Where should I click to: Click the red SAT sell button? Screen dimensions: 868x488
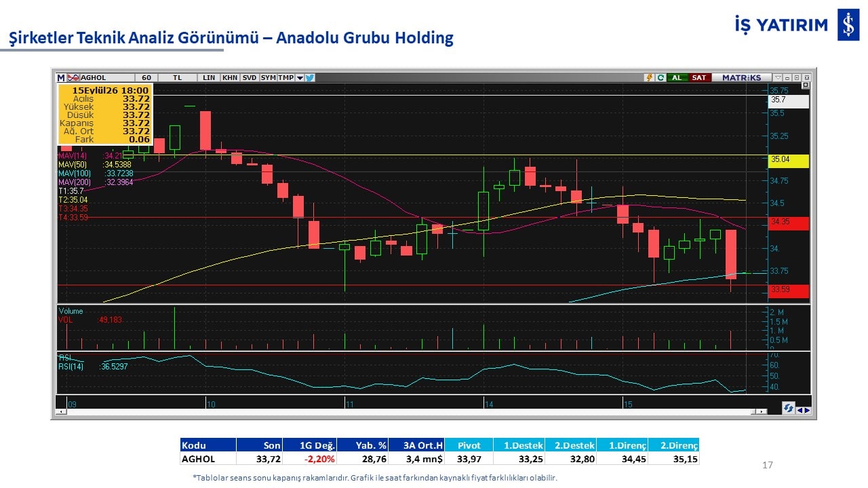(699, 77)
